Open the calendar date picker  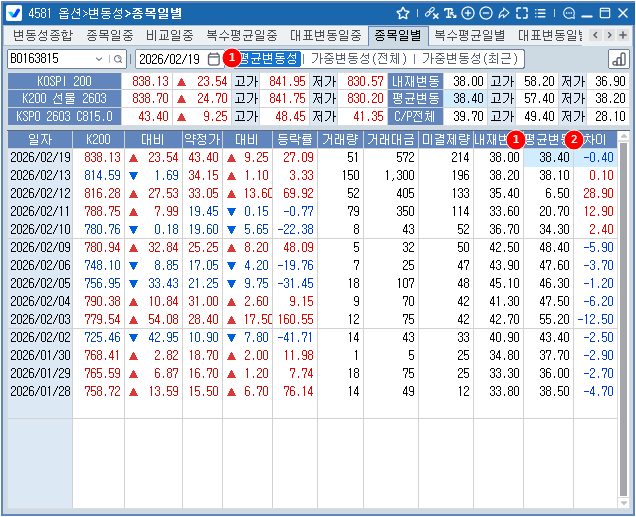tap(214, 59)
